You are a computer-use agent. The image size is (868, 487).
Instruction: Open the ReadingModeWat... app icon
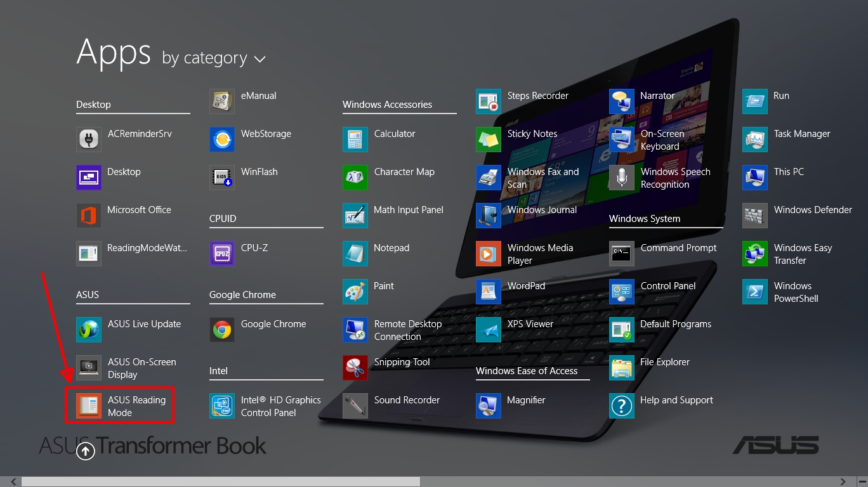pos(89,254)
